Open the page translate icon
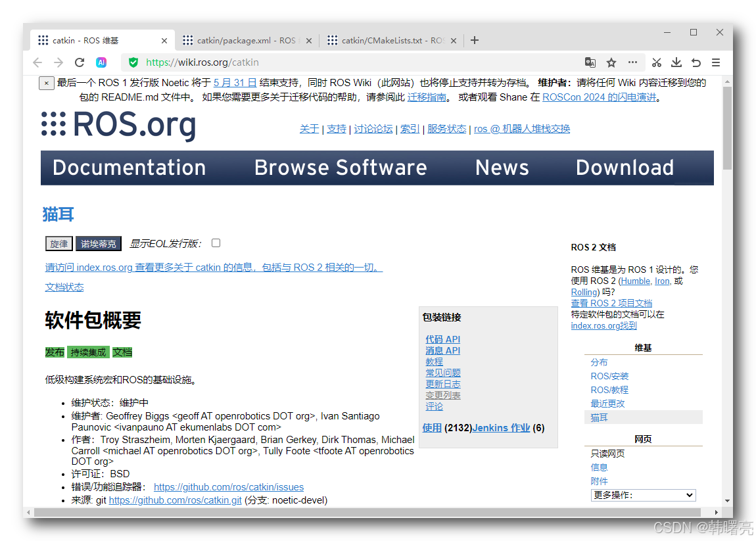The width and height of the screenshot is (756, 541). [590, 62]
